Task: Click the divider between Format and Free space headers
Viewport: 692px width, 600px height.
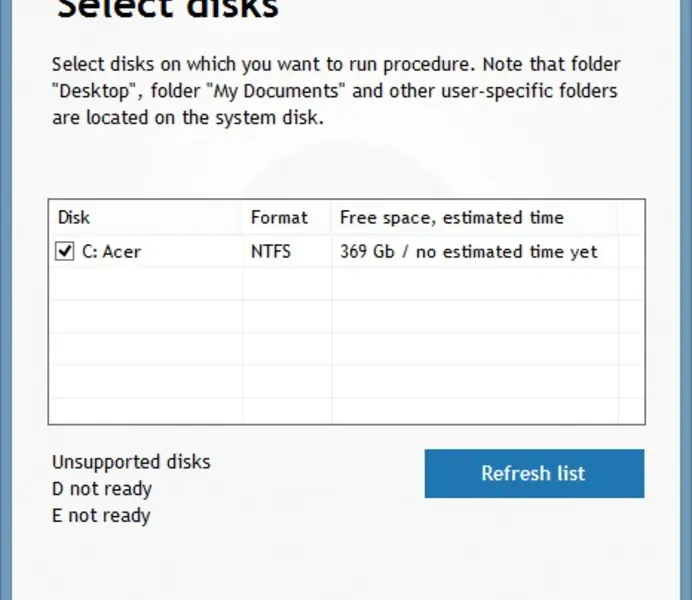Action: 332,217
